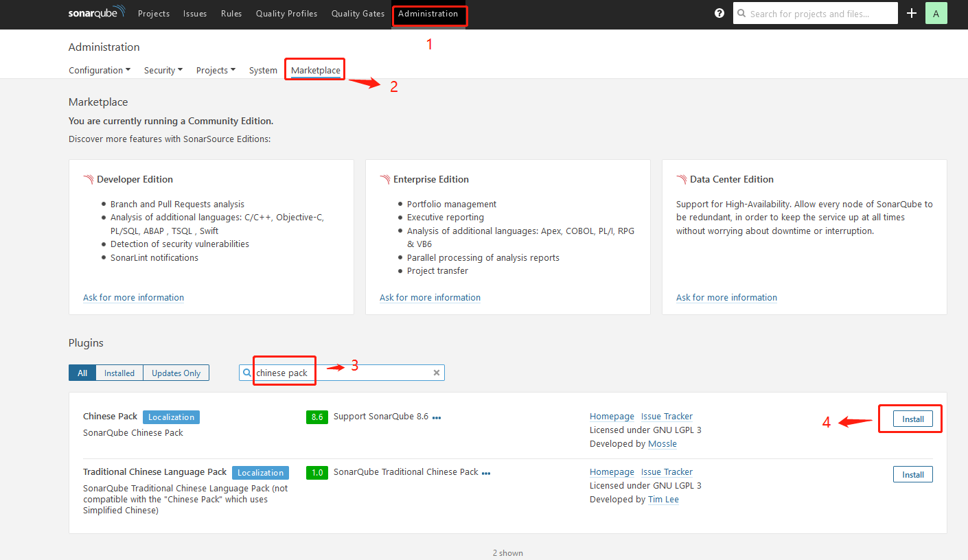This screenshot has width=968, height=560.
Task: Open the Security dropdown
Action: 163,69
